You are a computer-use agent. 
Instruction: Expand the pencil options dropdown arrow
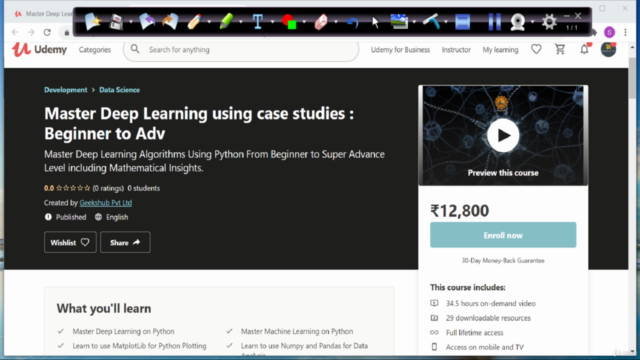click(209, 22)
